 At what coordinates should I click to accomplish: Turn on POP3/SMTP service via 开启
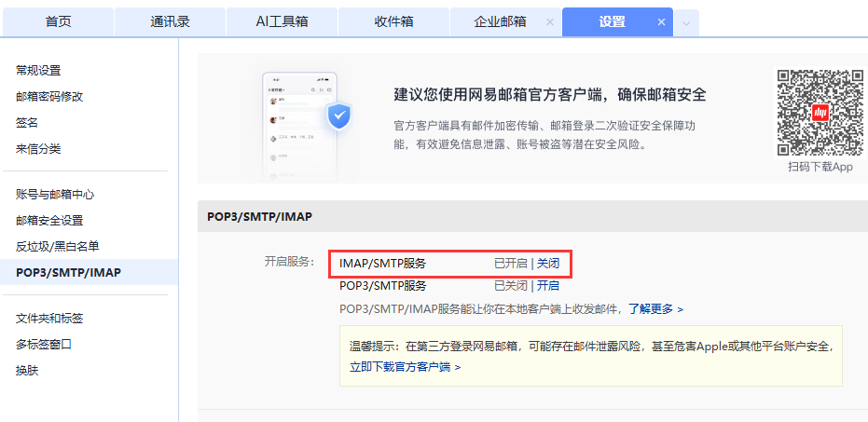[x=548, y=286]
